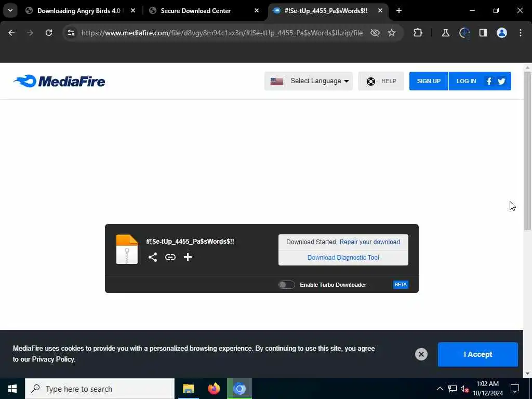The image size is (532, 399).
Task: Click the LOG IN button
Action: [466, 81]
